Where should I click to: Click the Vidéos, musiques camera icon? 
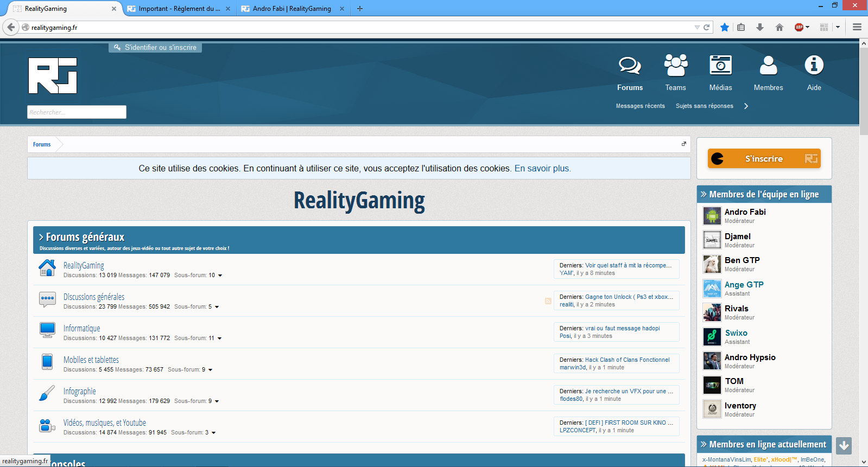47,425
